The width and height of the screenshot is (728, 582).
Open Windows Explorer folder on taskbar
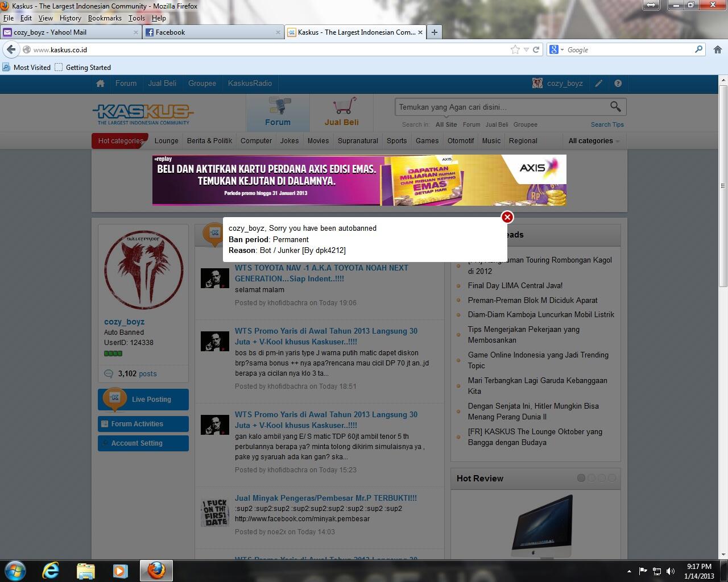[85, 570]
